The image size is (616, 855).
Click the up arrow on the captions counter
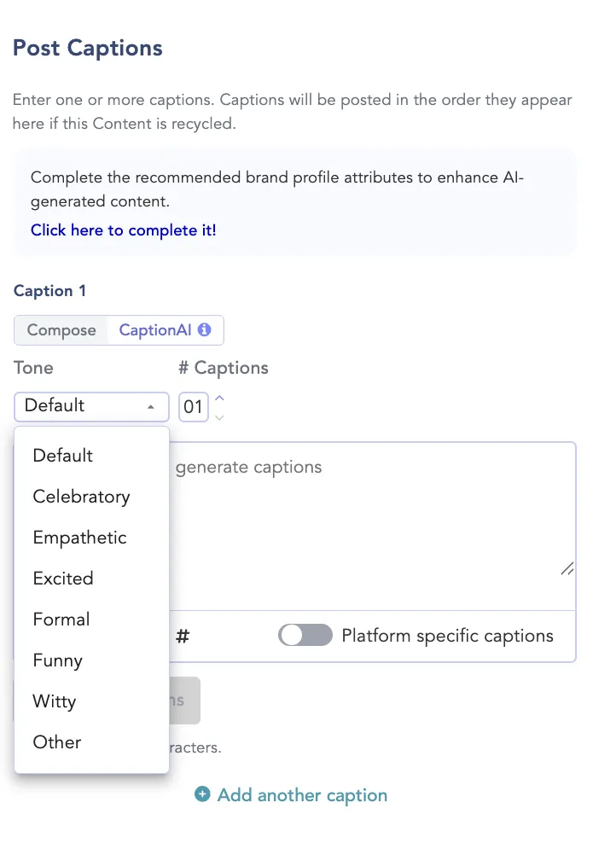coord(220,398)
